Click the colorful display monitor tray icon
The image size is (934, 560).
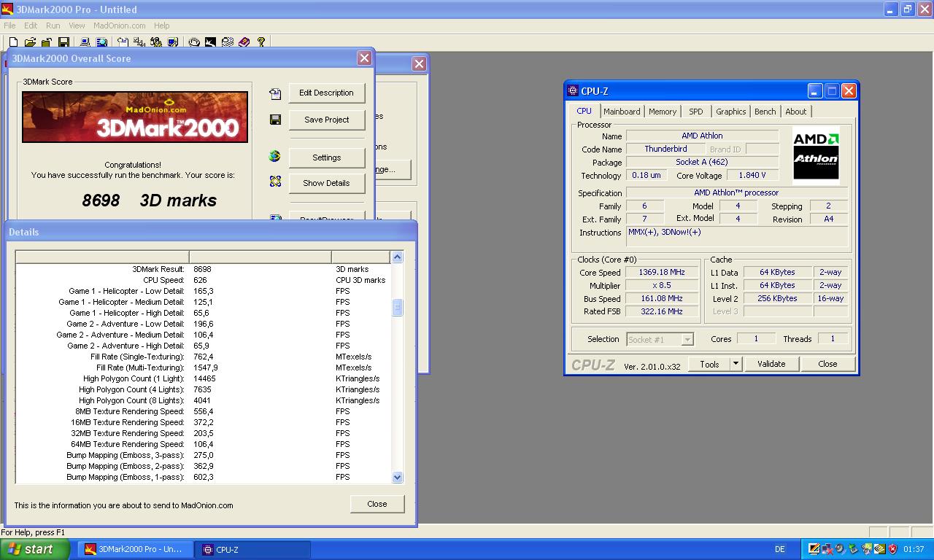(814, 549)
